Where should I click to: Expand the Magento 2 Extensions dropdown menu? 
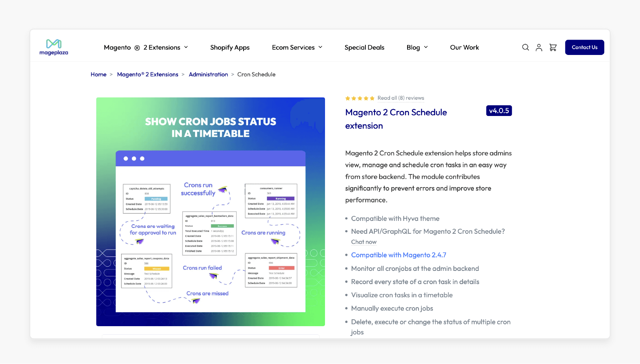point(145,47)
